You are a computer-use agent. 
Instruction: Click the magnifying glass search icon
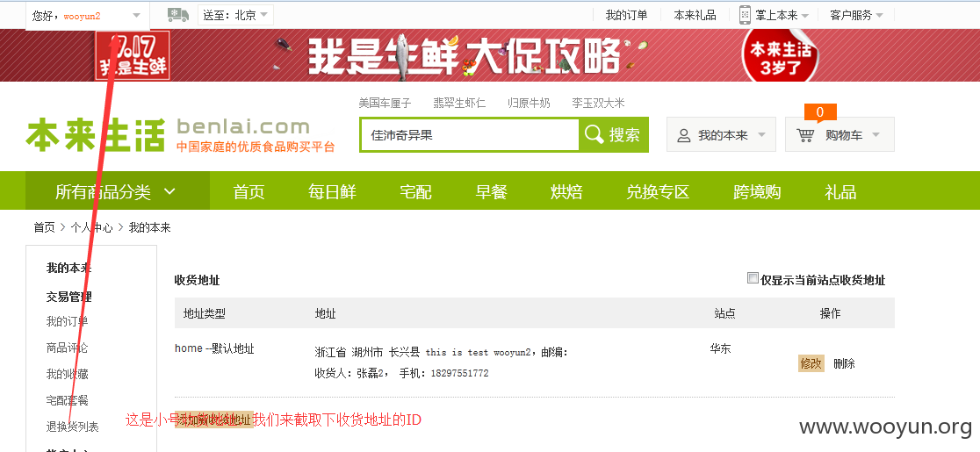point(593,134)
